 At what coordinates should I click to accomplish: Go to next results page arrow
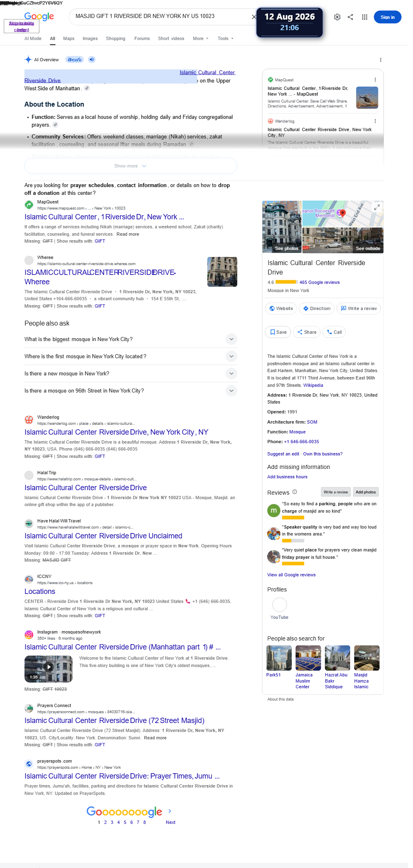[170, 811]
